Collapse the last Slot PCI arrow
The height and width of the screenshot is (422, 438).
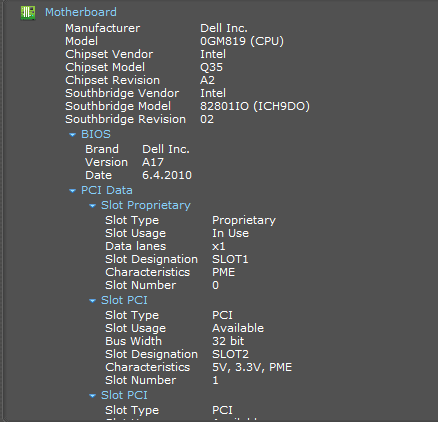pyautogui.click(x=92, y=396)
